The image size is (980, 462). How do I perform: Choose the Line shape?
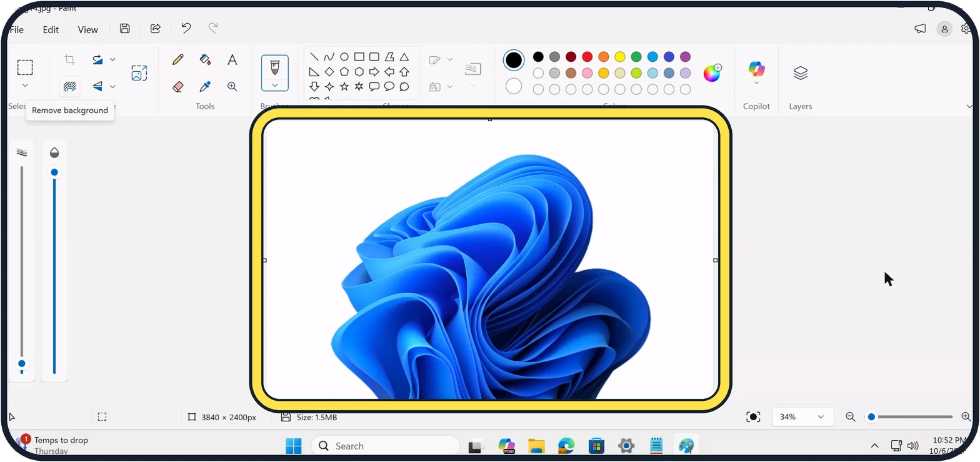[x=314, y=57]
